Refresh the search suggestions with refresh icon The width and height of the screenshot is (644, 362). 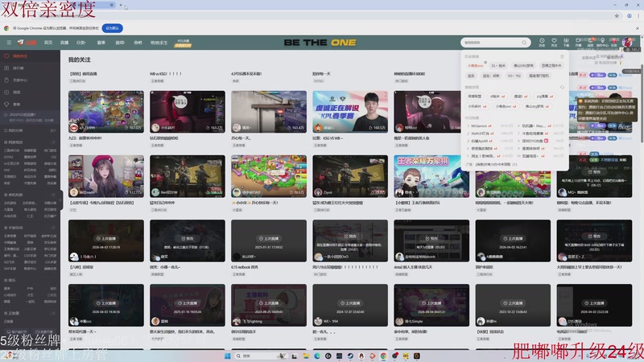(562, 88)
